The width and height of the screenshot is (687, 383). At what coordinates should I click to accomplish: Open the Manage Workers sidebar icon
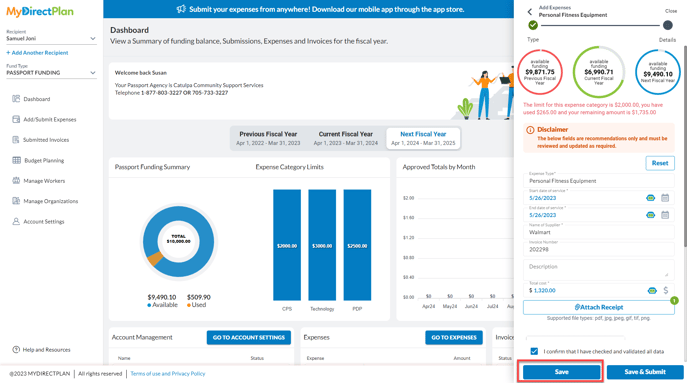point(16,181)
